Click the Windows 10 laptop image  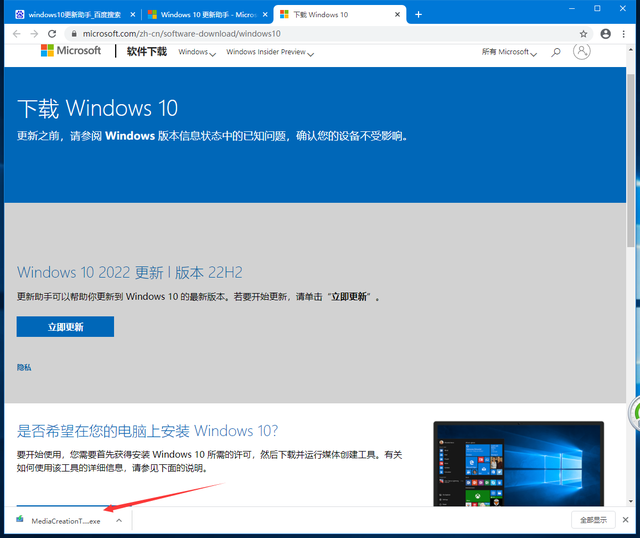518,464
